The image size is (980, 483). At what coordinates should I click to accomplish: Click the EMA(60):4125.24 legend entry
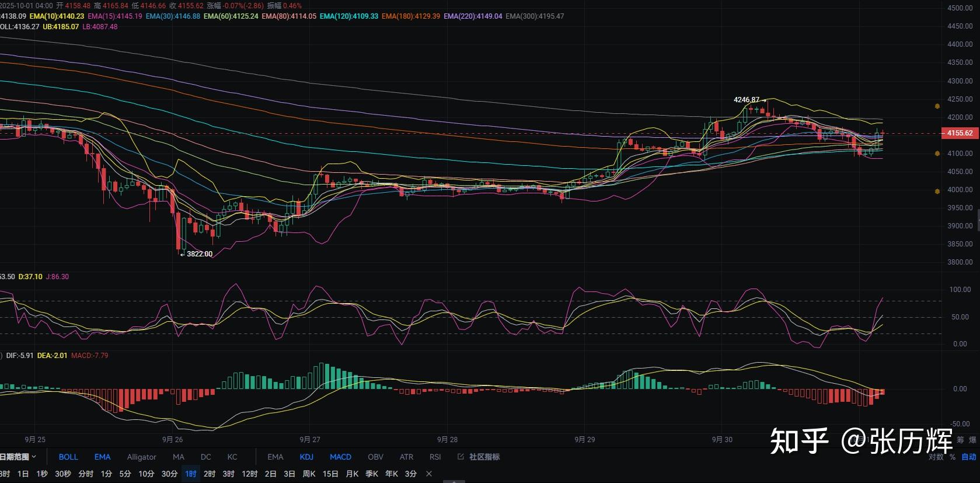pyautogui.click(x=231, y=16)
